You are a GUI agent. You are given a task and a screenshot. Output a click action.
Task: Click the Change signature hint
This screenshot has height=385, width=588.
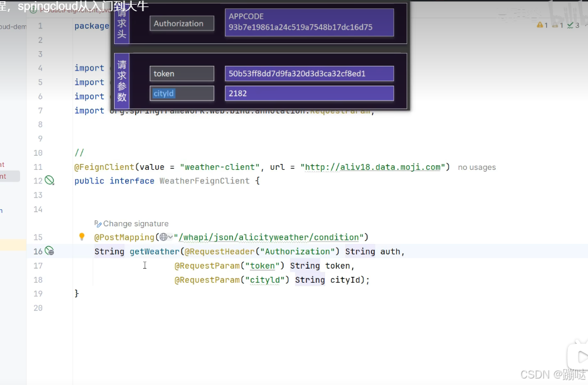131,223
